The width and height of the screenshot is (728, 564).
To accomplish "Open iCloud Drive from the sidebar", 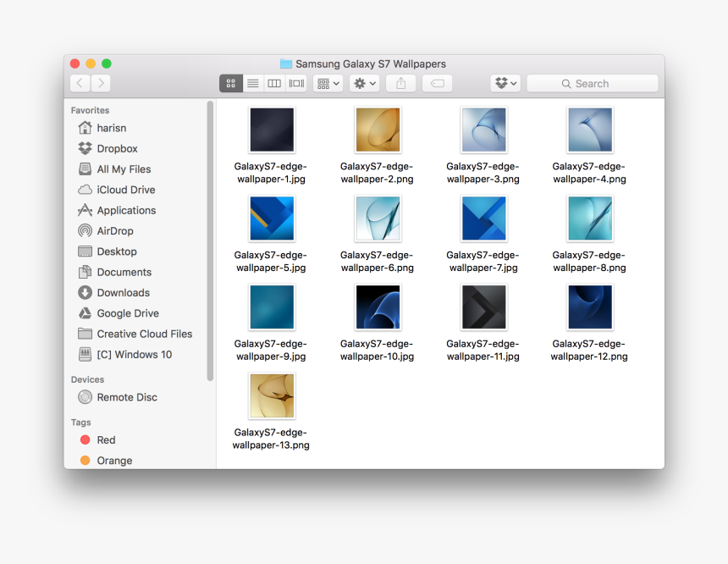I will coord(125,190).
